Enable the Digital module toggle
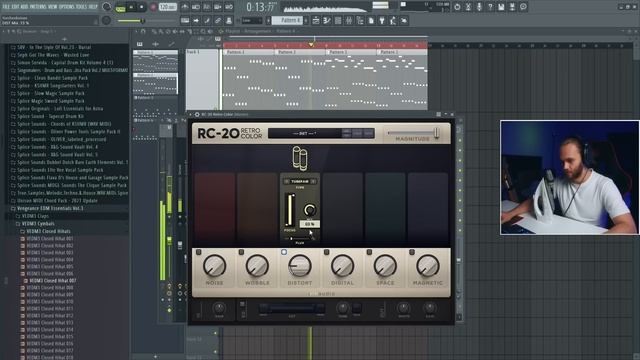 pos(327,252)
